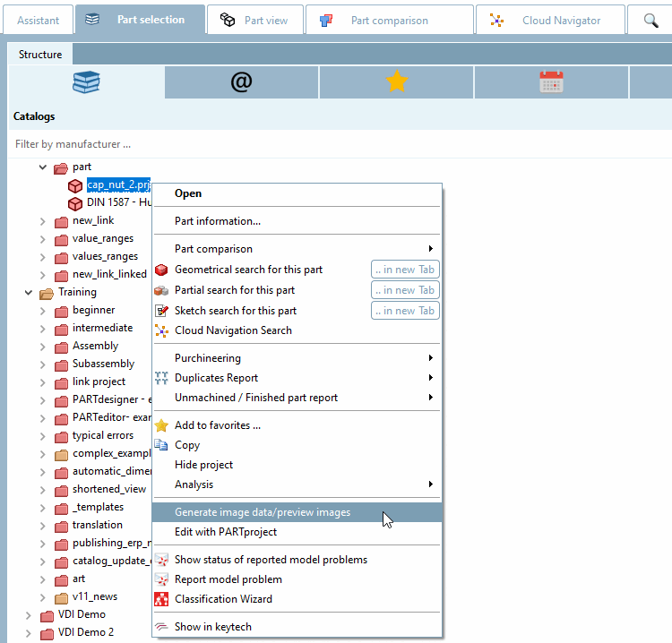Click the Filter by manufacturer field
This screenshot has width=672, height=643.
(x=339, y=144)
